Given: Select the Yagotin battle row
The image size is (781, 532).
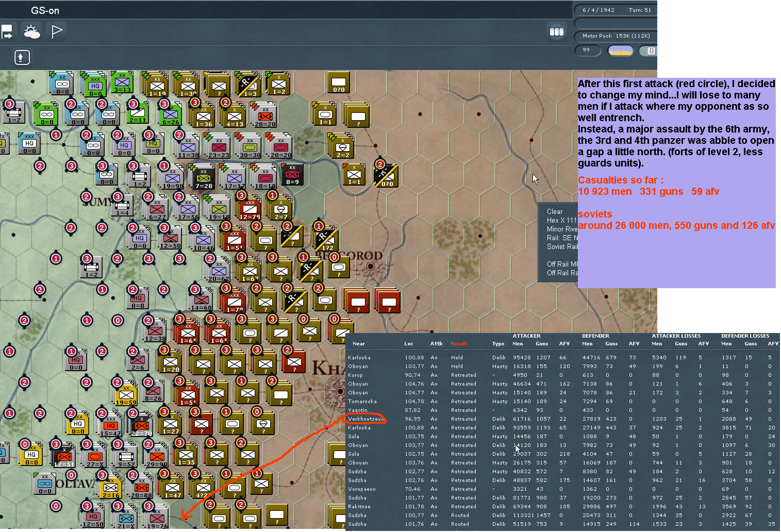Looking at the screenshot, I should click(562, 410).
